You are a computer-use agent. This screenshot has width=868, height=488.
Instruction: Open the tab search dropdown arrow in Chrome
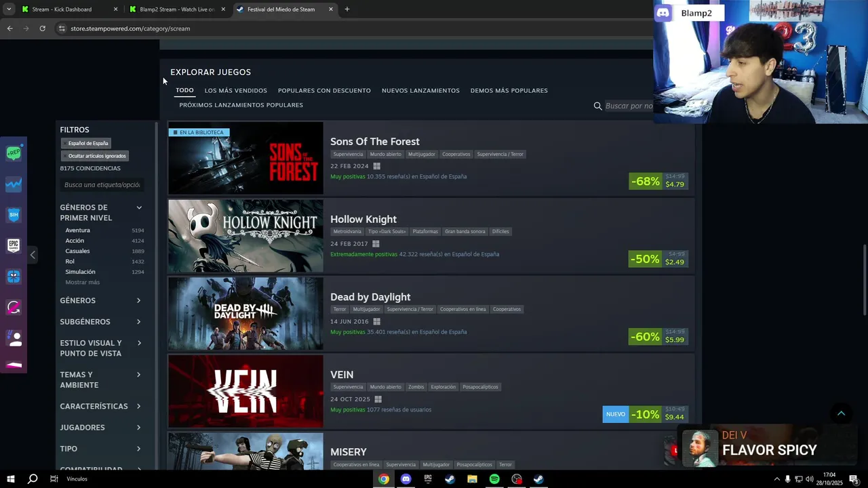click(x=9, y=9)
